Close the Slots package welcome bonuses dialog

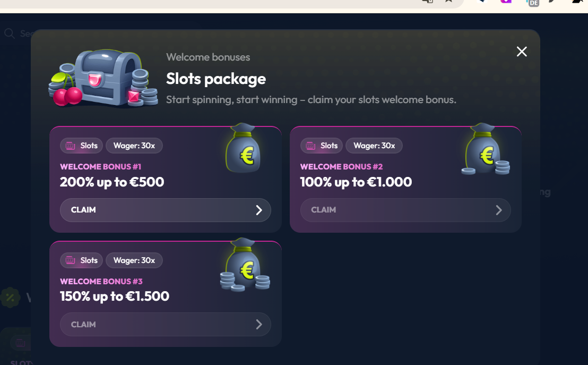point(522,52)
